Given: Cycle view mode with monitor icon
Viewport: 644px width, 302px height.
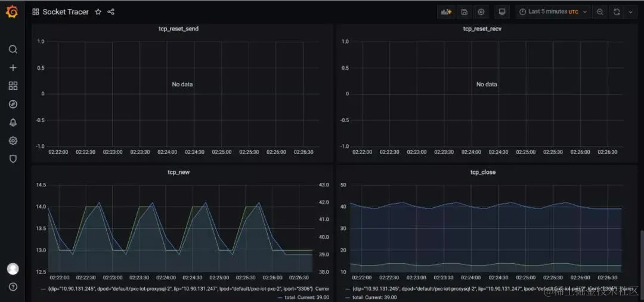Looking at the screenshot, I should point(501,12).
